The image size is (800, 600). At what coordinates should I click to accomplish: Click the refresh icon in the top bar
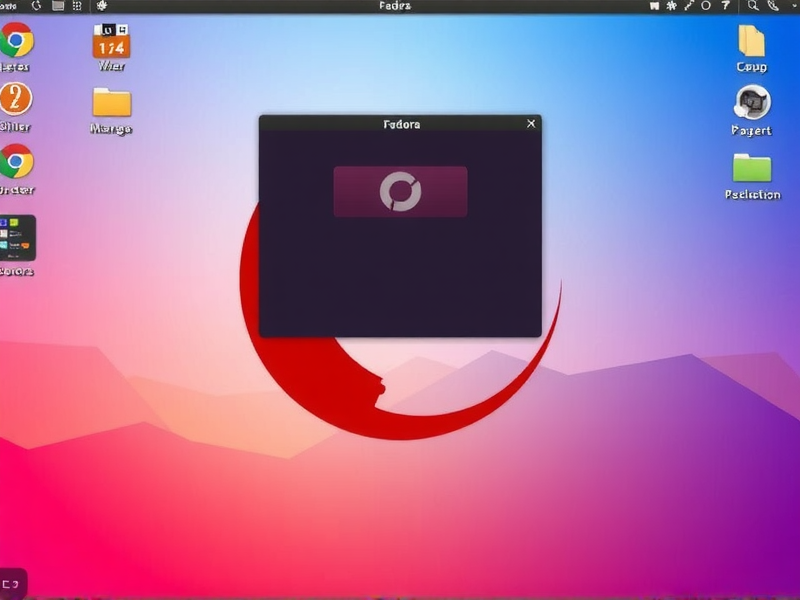click(x=37, y=8)
